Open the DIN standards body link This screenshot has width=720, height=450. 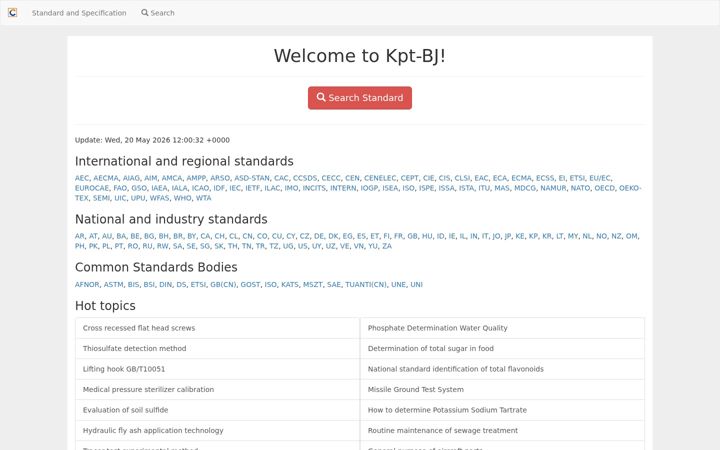tap(165, 285)
